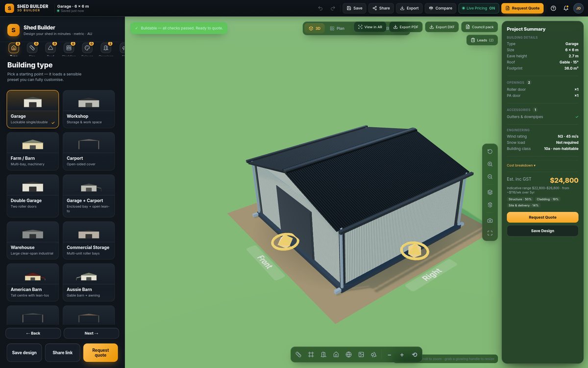Select the Workshop building type card
Screen dimensions: 588x368
(89, 109)
